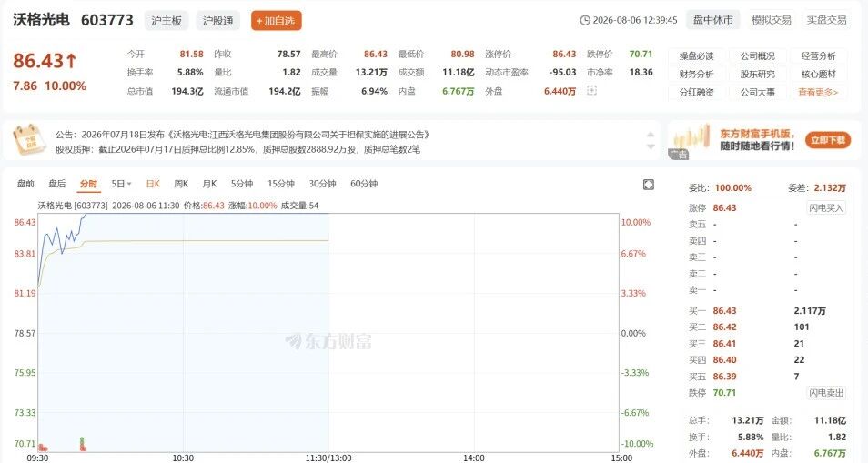Add stock via 加自选 button
Screen dimensions: 868x463
276,21
